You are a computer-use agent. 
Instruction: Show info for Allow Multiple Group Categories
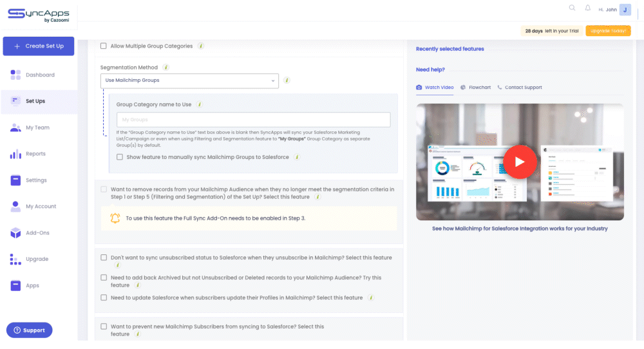201,46
